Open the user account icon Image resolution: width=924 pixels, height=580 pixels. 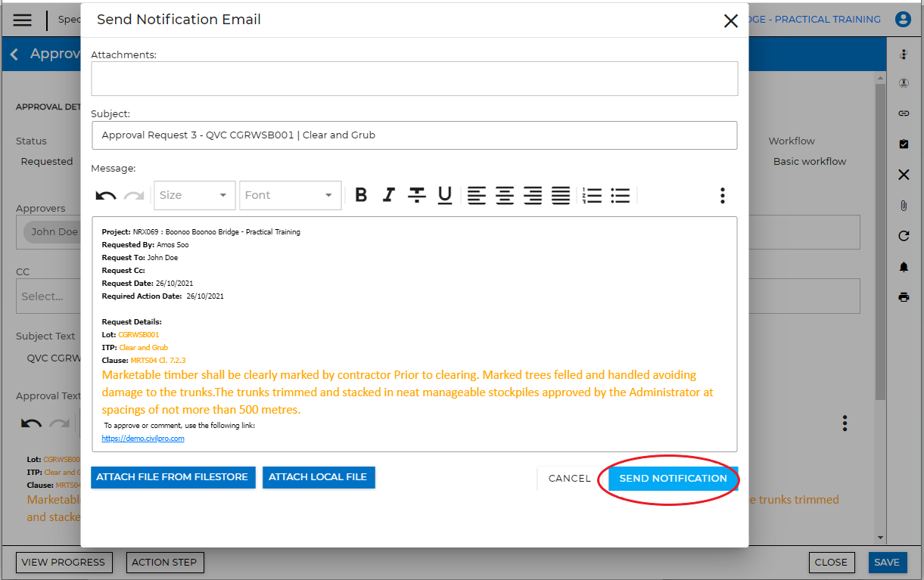[903, 20]
